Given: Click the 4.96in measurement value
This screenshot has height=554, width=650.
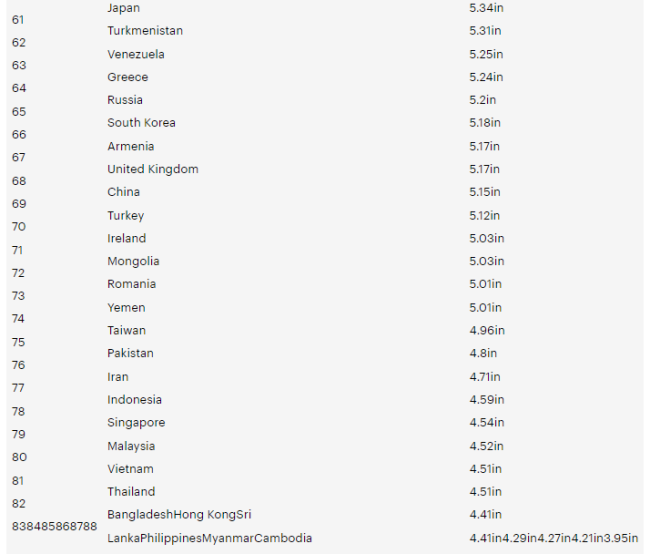Looking at the screenshot, I should (487, 330).
